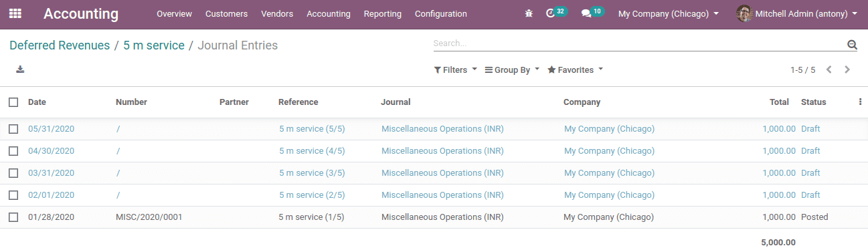
Task: Click the pager 1-5 / 5 counter
Action: (x=803, y=70)
